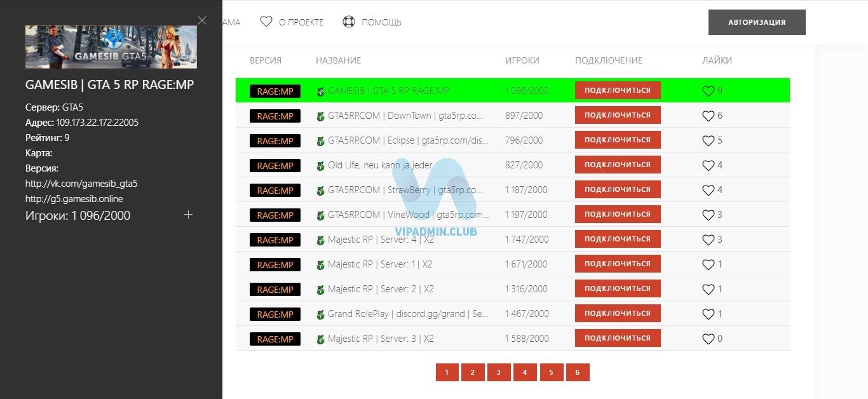Screen dimensions: 868x399
Task: Go to page 5 of server list
Action: point(552,372)
